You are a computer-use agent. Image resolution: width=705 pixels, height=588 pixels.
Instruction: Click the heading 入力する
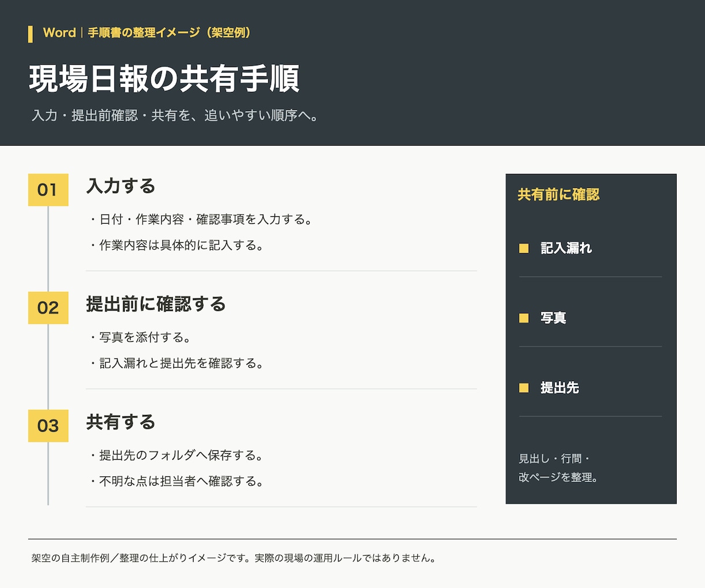(x=121, y=186)
